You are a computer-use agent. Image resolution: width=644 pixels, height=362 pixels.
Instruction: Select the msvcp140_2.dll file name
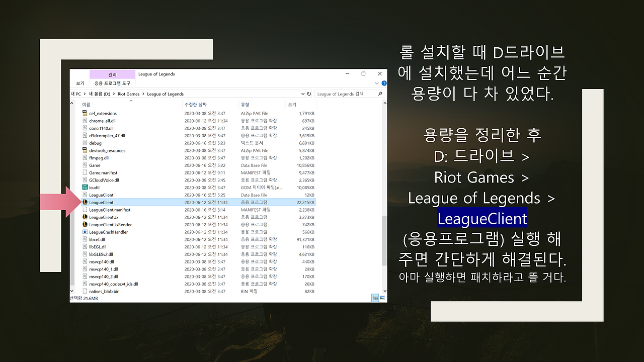coord(104,277)
